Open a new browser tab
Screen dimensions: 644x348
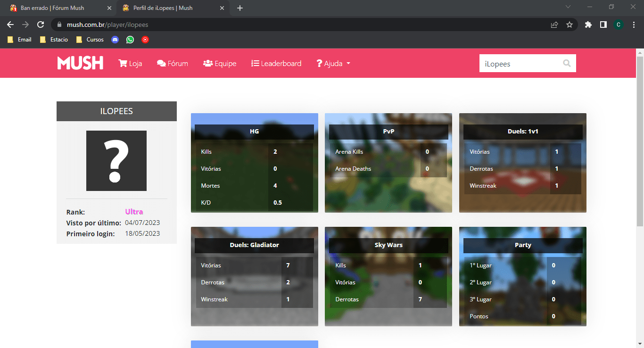tap(240, 8)
